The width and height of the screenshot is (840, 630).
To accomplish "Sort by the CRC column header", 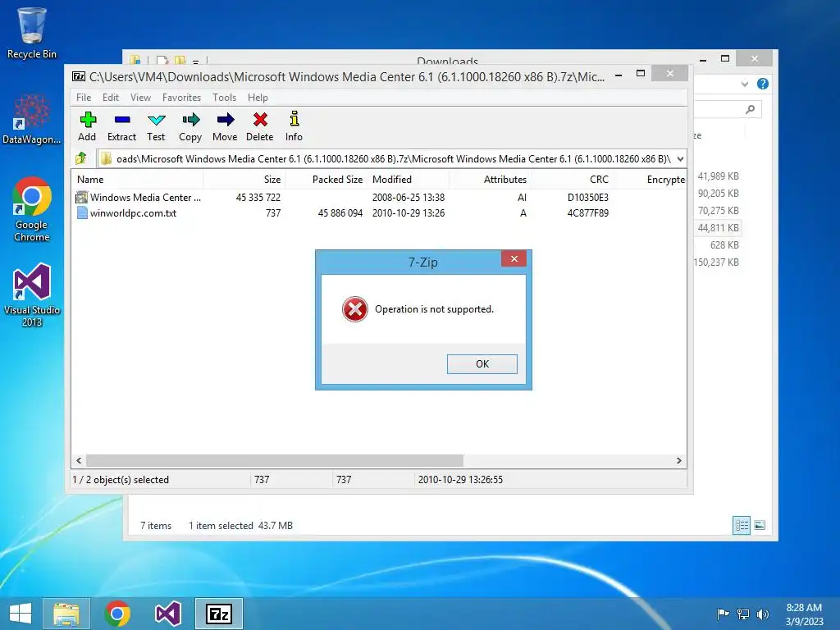I will pyautogui.click(x=572, y=180).
